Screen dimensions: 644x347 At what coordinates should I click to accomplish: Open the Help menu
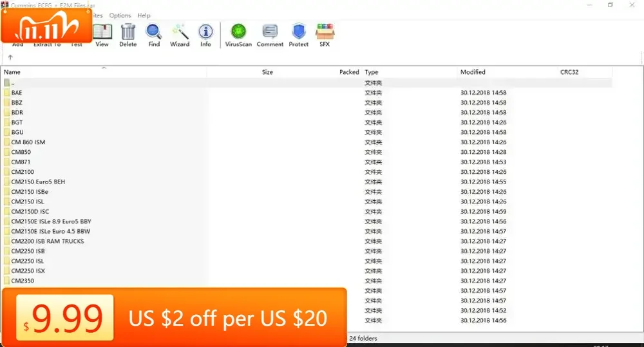144,15
